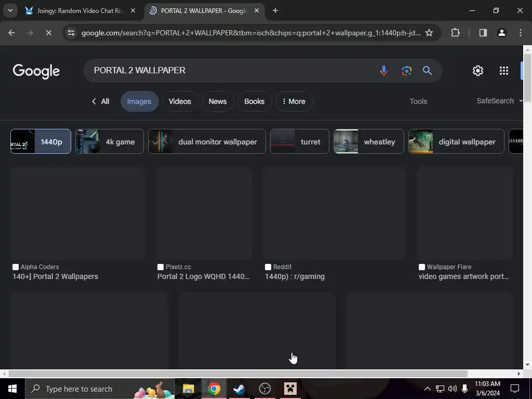Switch to News results
Screen dimensions: 532x399
218,101
